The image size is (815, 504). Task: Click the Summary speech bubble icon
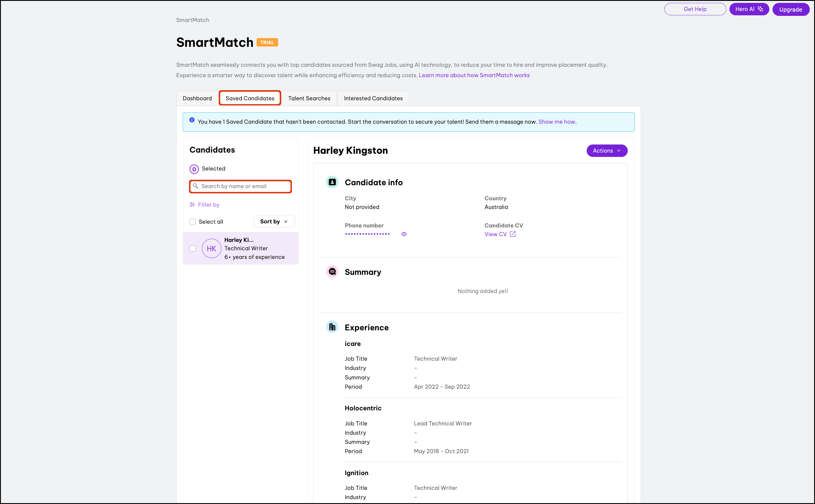tap(332, 272)
